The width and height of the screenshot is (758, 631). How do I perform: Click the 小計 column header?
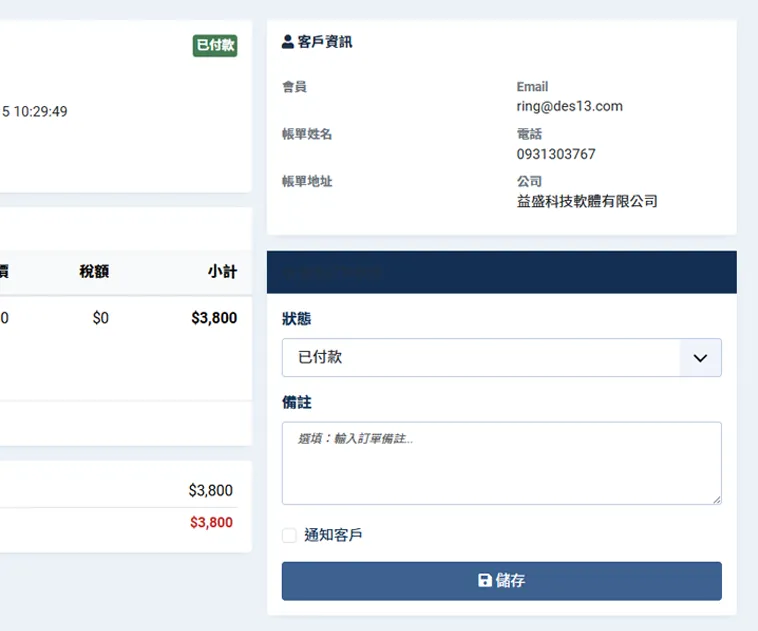[x=223, y=271]
